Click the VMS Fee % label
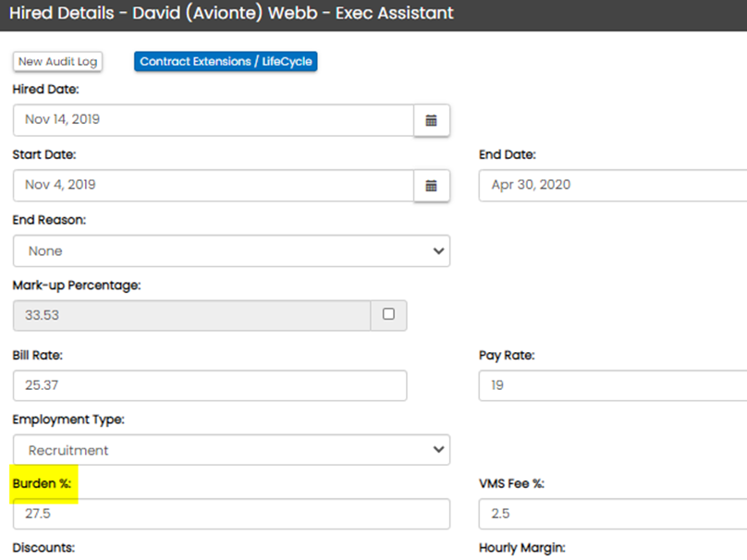The image size is (747, 560). tap(511, 484)
